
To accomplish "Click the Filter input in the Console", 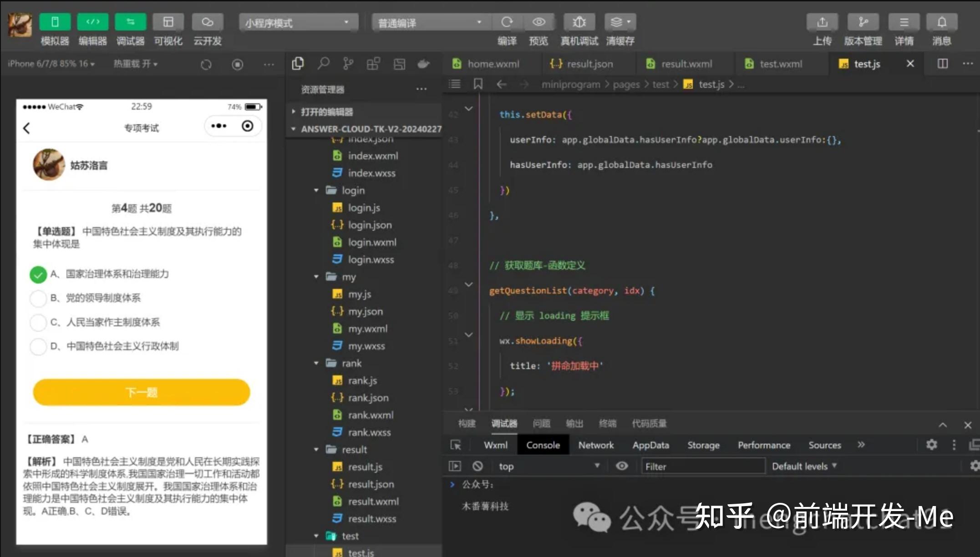I will (x=704, y=466).
